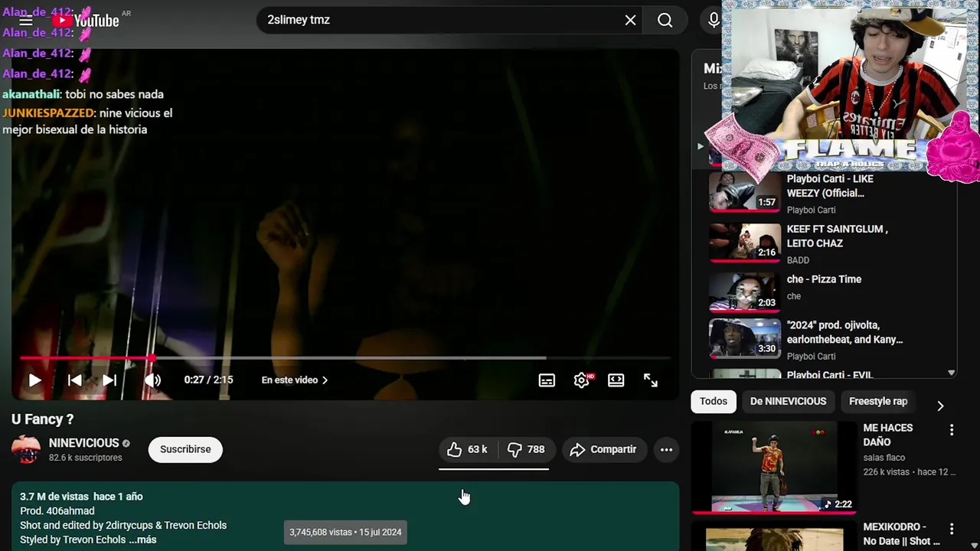The height and width of the screenshot is (551, 980).
Task: Expand 'En este video' chapters chevron
Action: tap(325, 380)
